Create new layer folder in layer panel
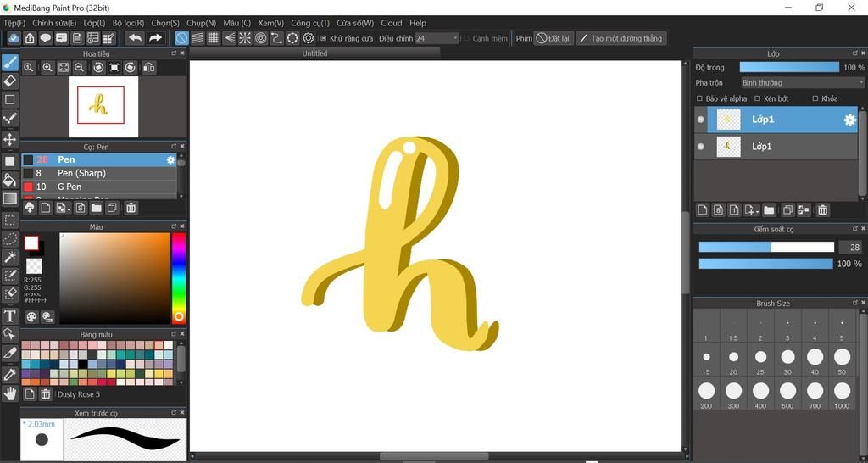Screen dimensions: 868x463 (769, 210)
